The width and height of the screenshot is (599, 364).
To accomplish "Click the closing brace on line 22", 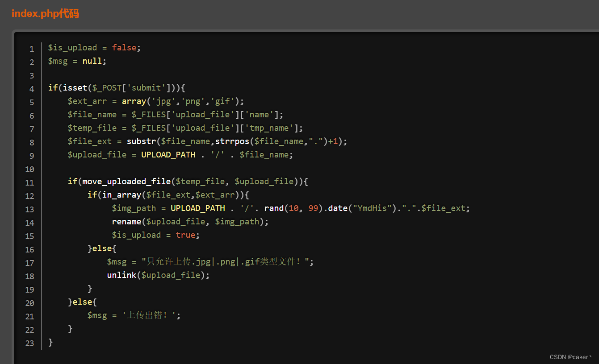I will click(x=70, y=329).
